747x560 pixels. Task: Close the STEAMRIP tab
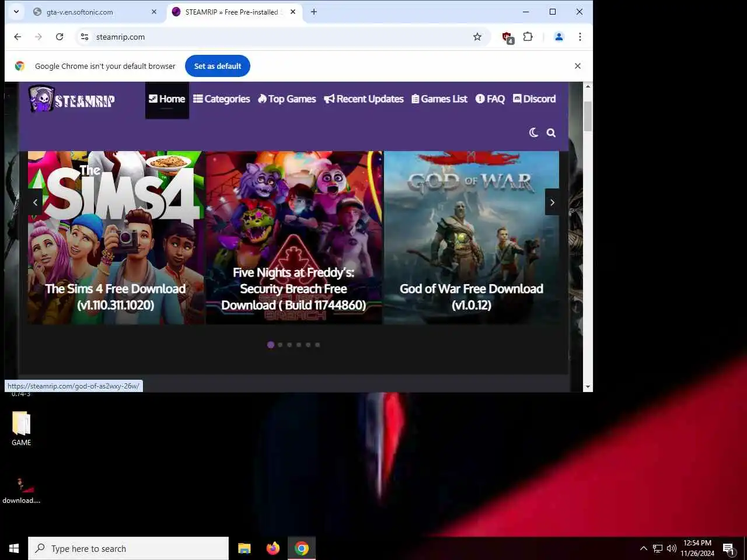(293, 12)
